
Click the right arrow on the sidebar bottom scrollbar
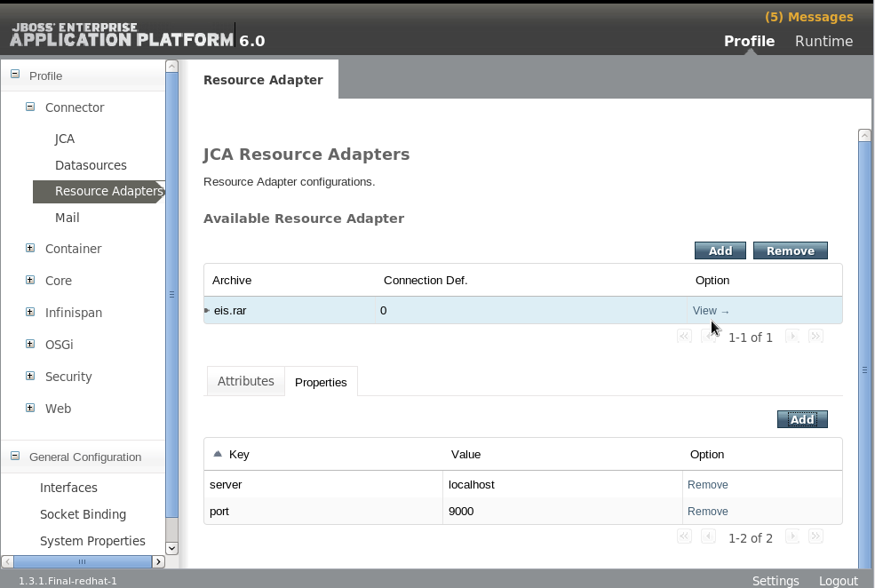coord(158,561)
